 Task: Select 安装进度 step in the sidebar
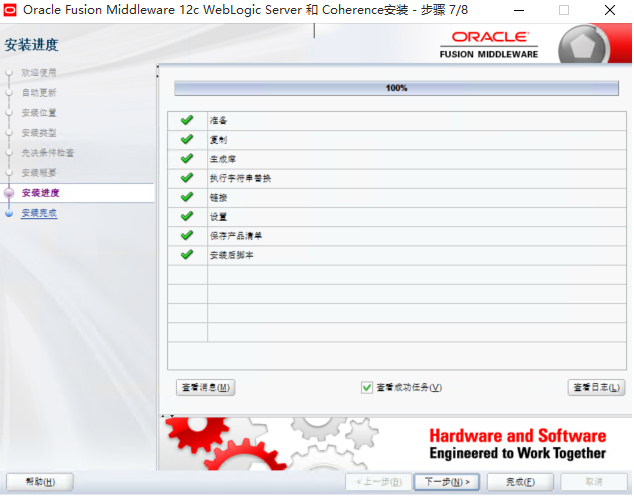click(40, 193)
